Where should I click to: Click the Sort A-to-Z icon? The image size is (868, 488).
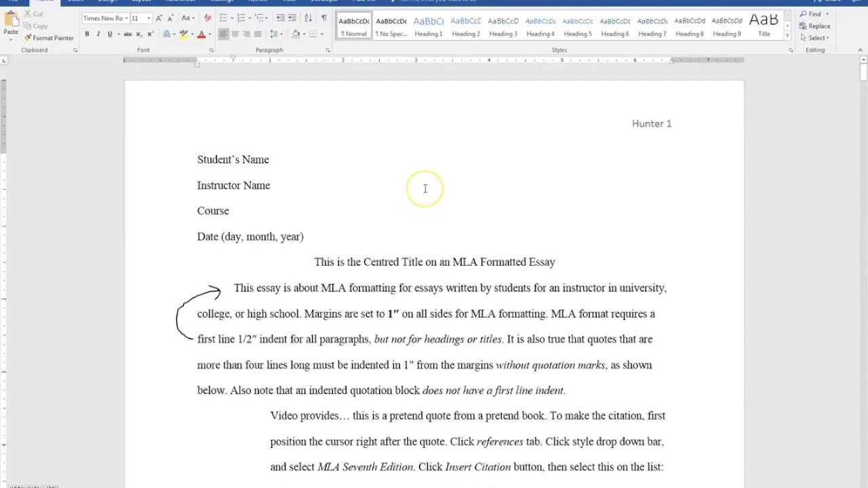tap(307, 18)
